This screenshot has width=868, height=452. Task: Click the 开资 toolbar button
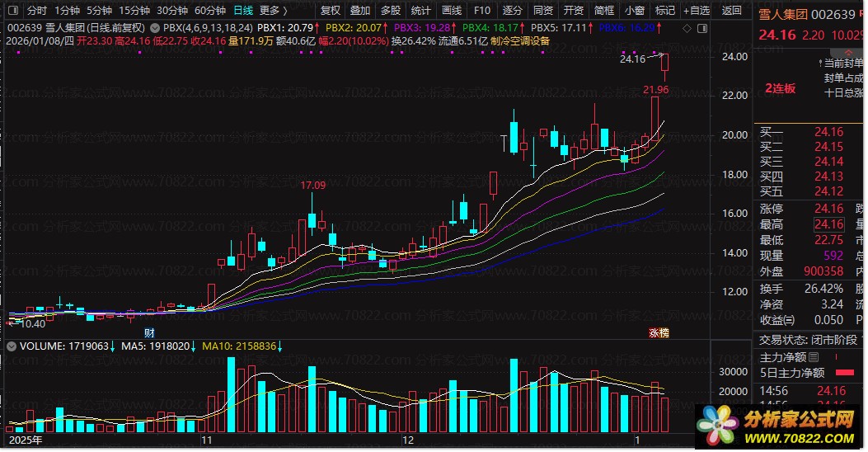(x=574, y=10)
